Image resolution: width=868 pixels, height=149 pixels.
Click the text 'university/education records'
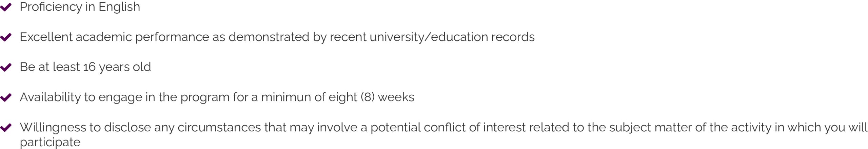(x=452, y=37)
